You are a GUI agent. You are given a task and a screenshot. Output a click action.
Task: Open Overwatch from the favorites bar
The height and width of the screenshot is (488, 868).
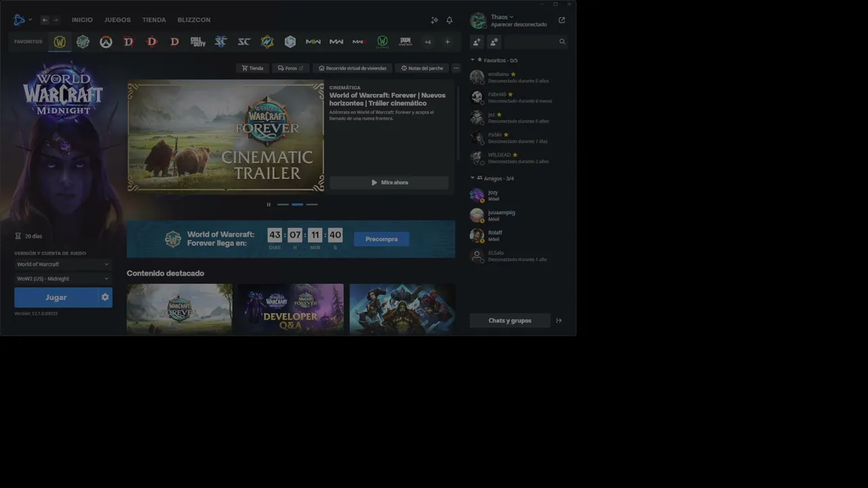pos(106,42)
